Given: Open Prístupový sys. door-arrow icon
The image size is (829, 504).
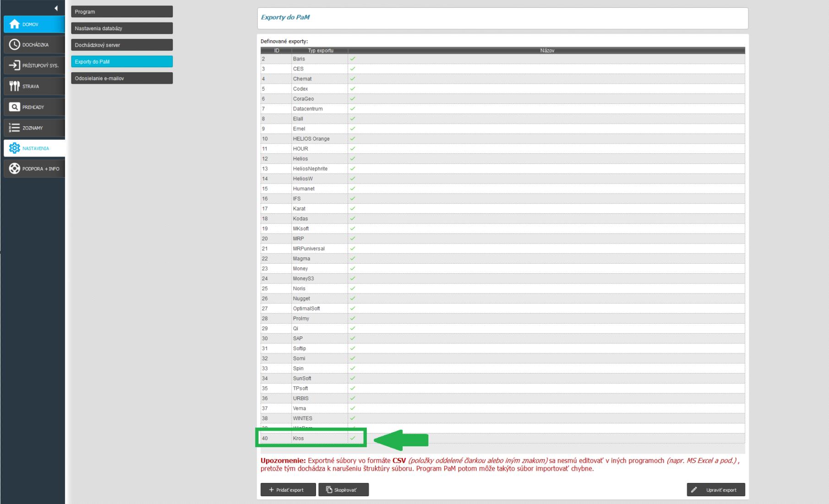Looking at the screenshot, I should [x=15, y=65].
